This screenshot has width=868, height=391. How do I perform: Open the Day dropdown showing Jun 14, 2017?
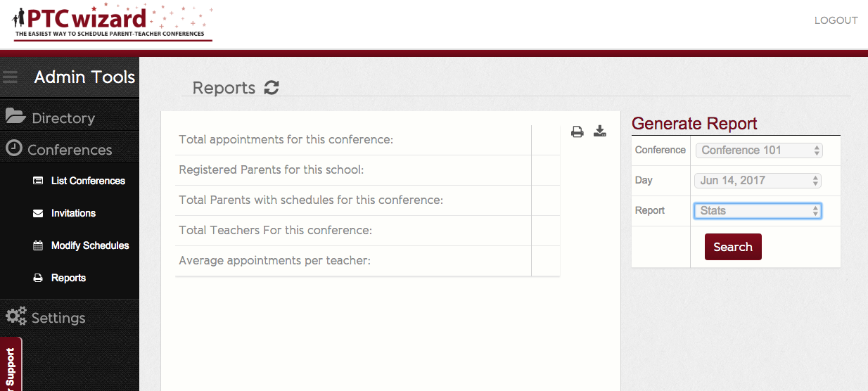[x=758, y=180]
